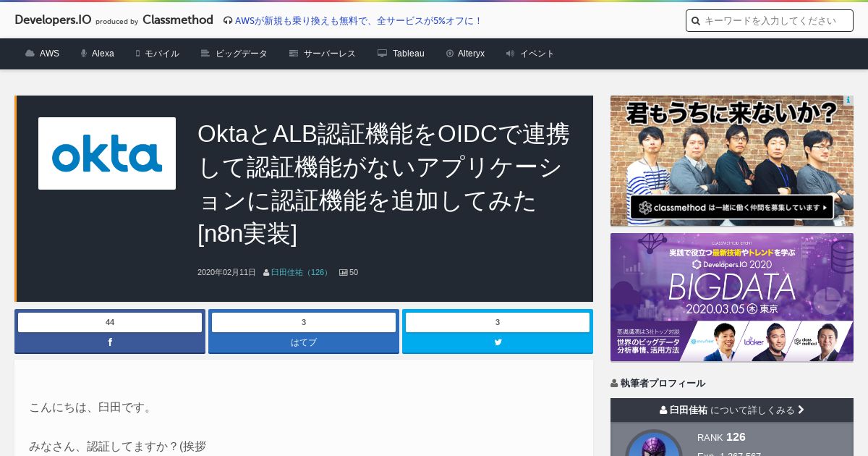This screenshot has height=456, width=868.
Task: Click the search magnifier icon
Action: coord(696,21)
